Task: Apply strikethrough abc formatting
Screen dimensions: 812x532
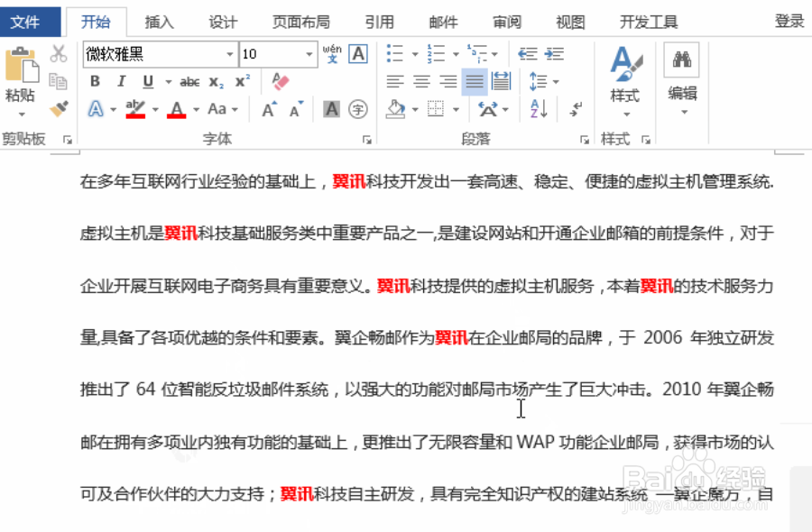Action: click(x=189, y=82)
